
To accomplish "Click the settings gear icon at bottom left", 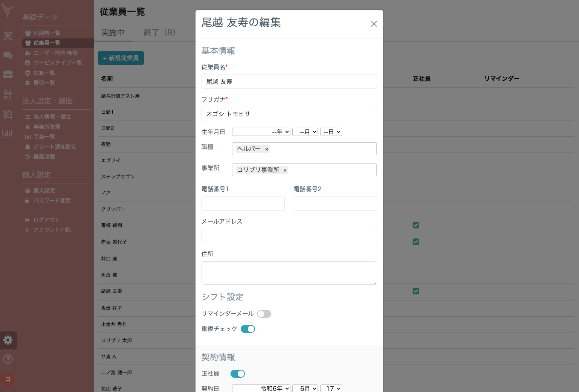I will [8, 340].
